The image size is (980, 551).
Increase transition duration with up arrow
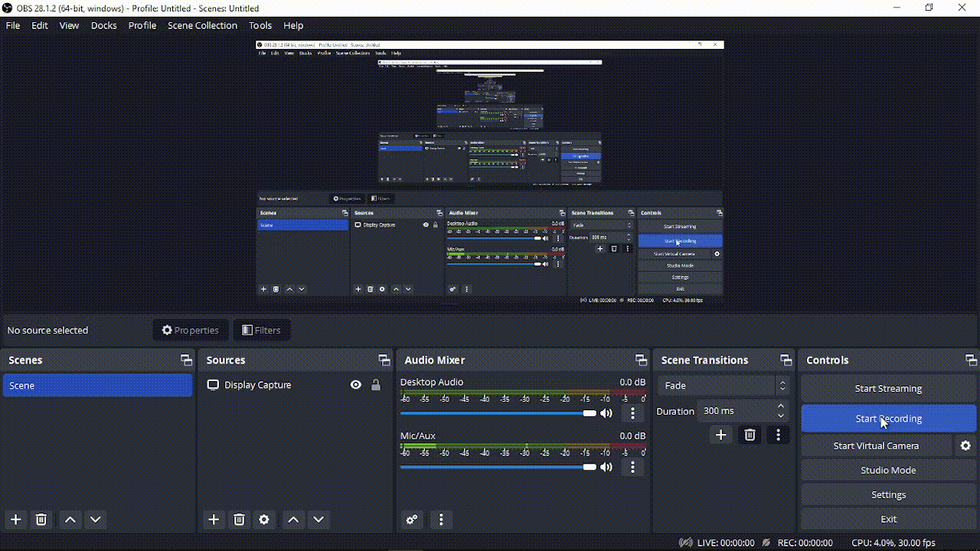click(780, 406)
